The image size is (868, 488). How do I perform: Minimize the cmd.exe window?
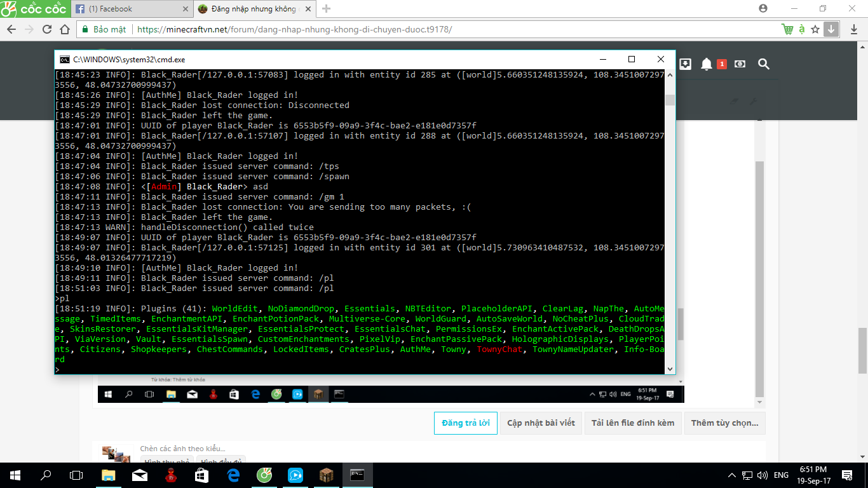click(x=602, y=59)
